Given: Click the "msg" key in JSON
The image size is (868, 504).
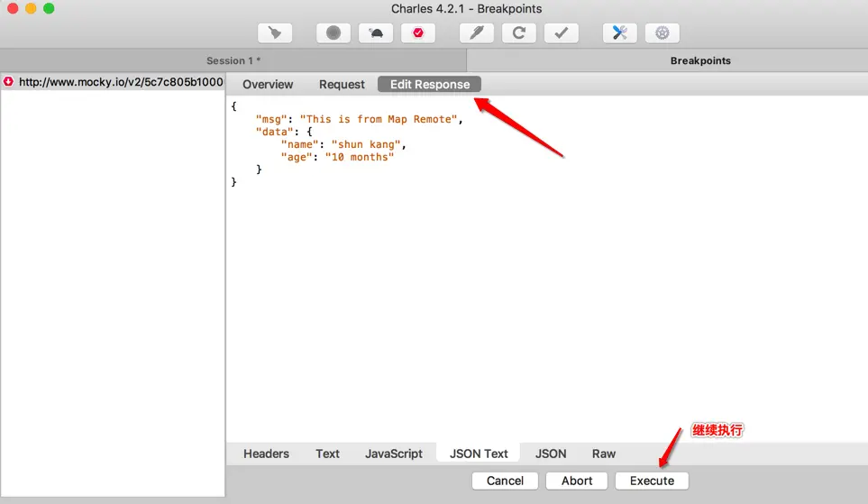Looking at the screenshot, I should (x=271, y=119).
